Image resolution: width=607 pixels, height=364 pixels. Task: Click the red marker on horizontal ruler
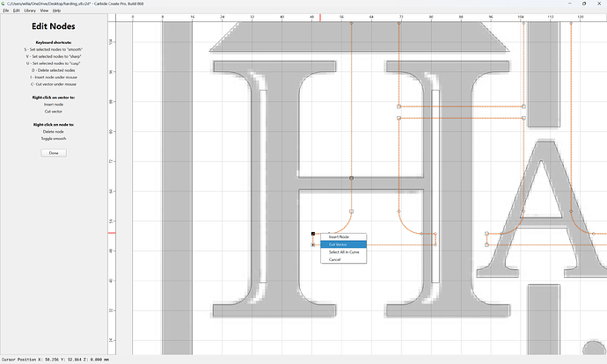[x=320, y=18]
